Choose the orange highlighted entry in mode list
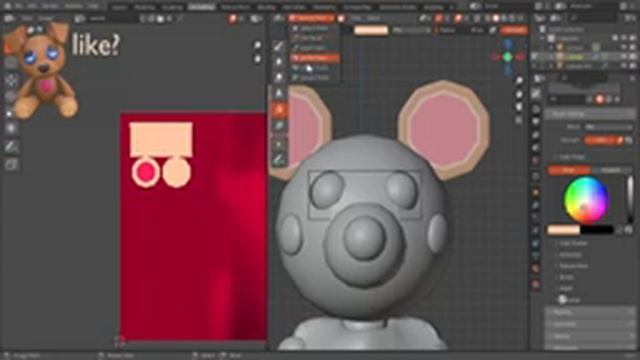Screen dimensions: 640x360 pos(315,58)
